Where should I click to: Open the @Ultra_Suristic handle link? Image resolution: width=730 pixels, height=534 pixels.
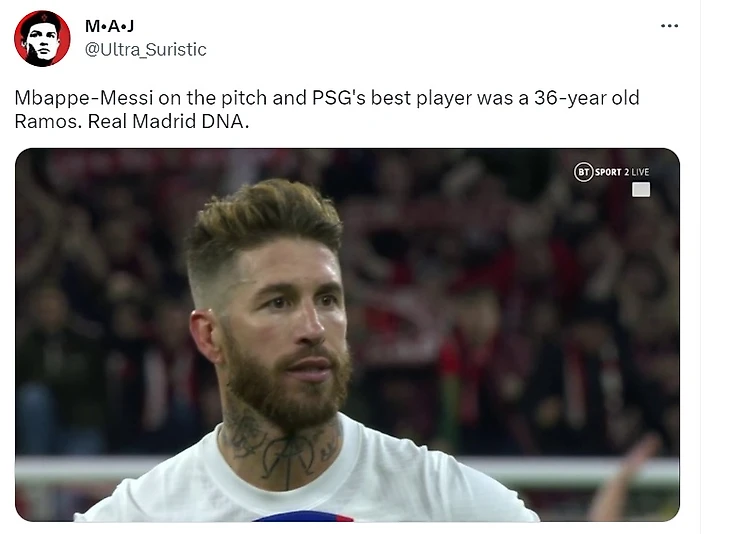pyautogui.click(x=145, y=49)
